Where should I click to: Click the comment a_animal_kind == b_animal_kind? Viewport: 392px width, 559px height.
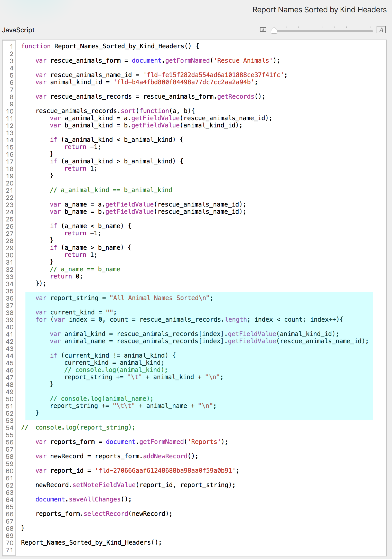111,190
